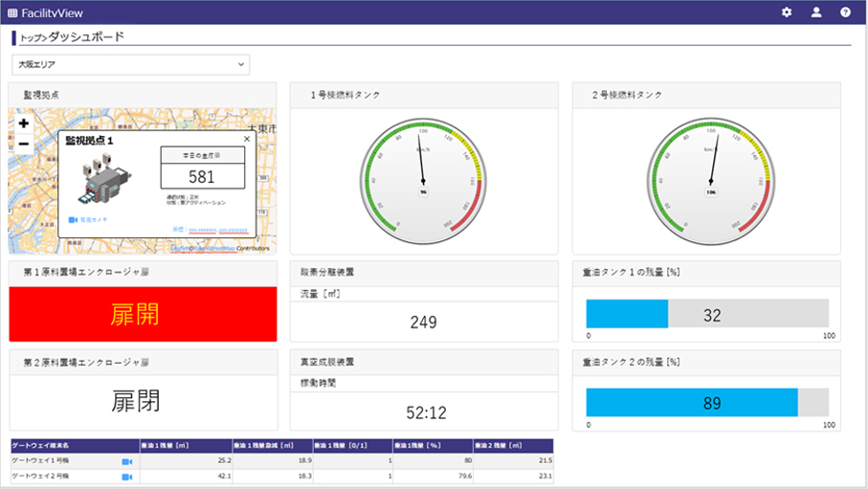Click the 重油タンク2の残量 [%] header
The height and width of the screenshot is (489, 868).
tap(706, 362)
